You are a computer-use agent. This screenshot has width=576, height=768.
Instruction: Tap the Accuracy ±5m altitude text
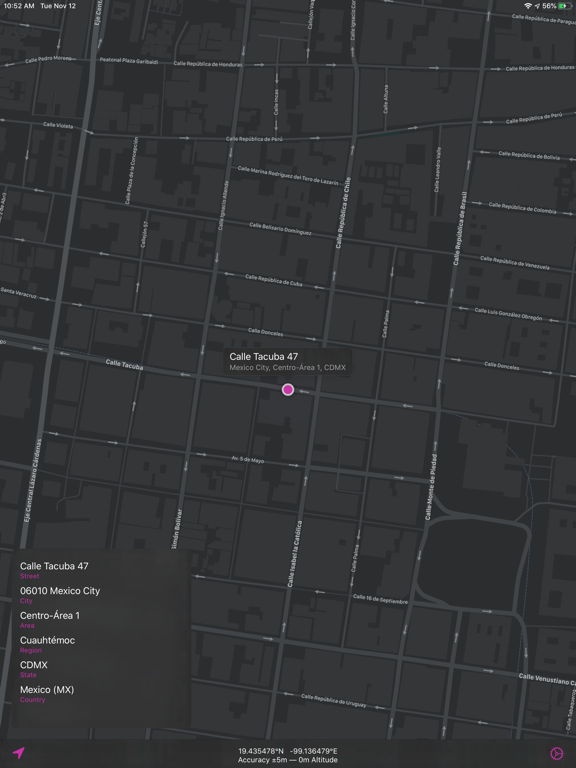click(288, 760)
